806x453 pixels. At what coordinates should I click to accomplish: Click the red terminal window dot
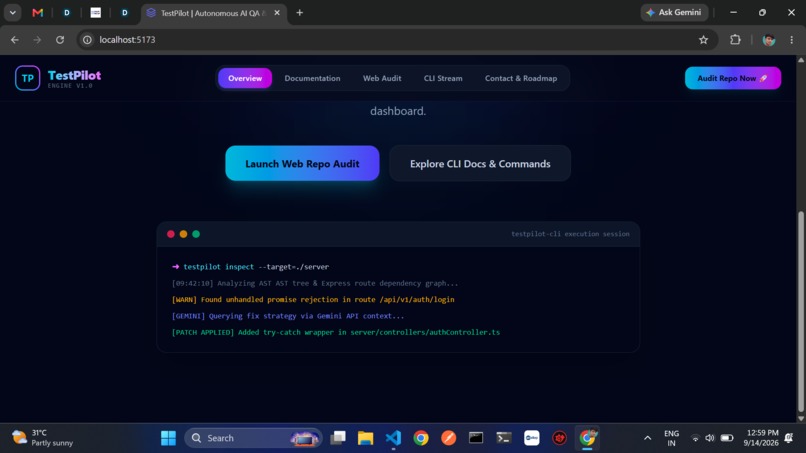point(171,234)
